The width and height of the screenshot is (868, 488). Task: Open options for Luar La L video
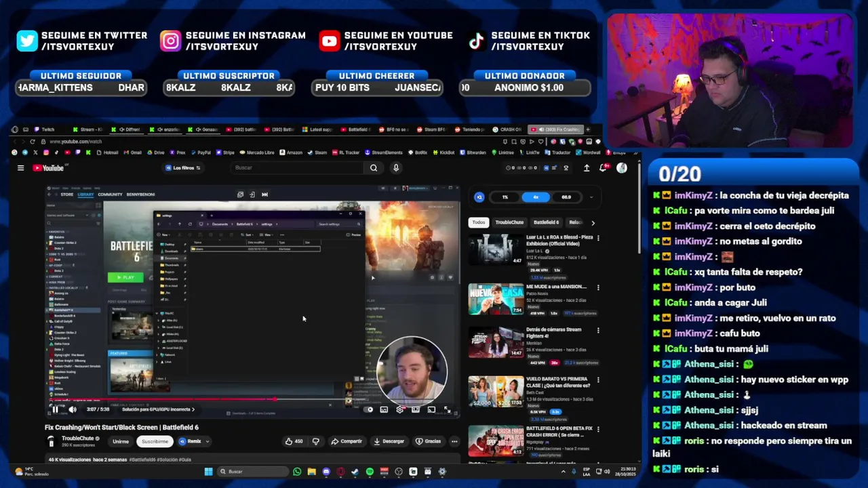click(x=598, y=238)
